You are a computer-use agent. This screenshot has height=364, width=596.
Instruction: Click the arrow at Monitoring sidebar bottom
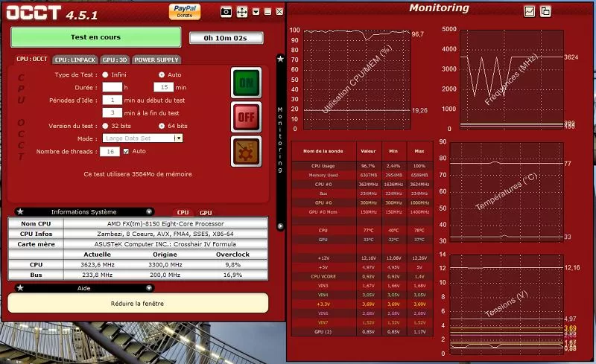(x=281, y=226)
